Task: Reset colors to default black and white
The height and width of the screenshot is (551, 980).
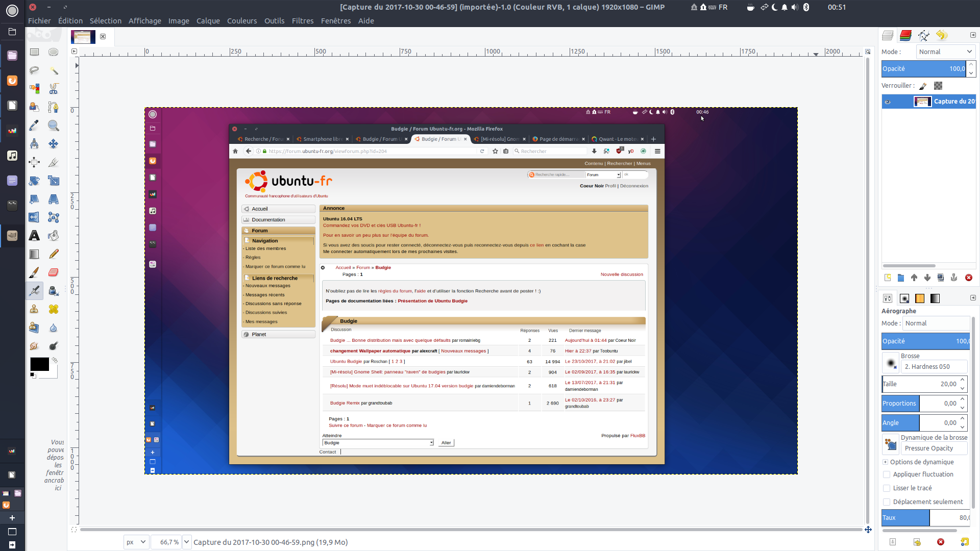Action: (x=33, y=375)
